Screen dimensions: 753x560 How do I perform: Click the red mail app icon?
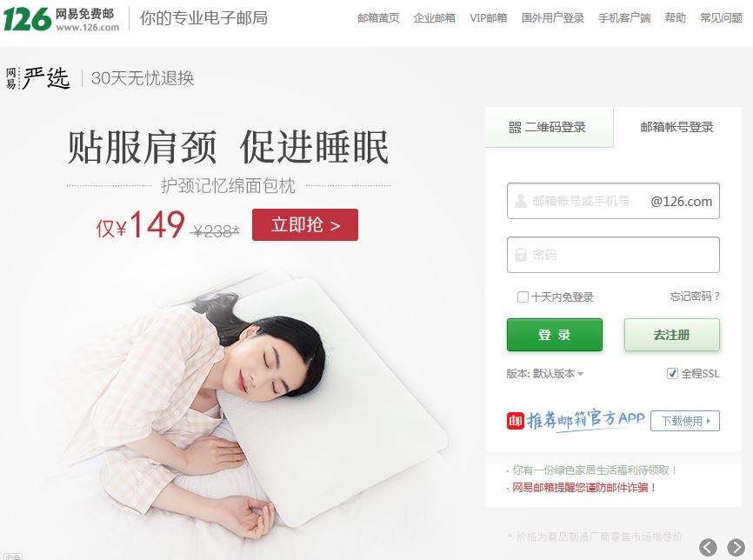[x=516, y=421]
